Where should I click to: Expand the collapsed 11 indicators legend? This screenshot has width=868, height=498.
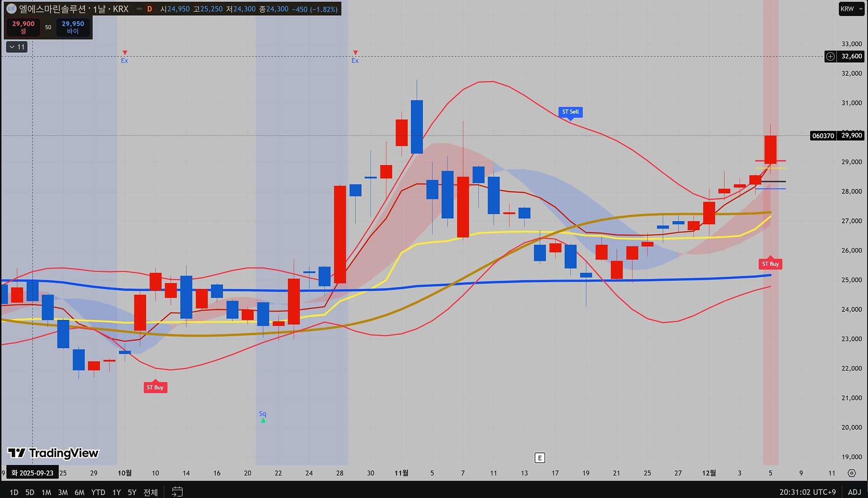[17, 47]
